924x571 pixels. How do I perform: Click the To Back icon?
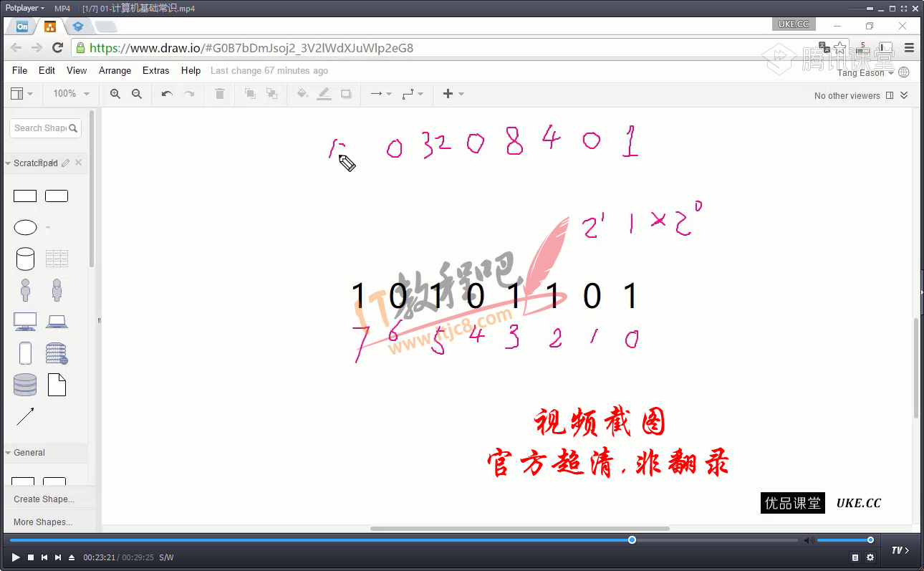tap(271, 94)
